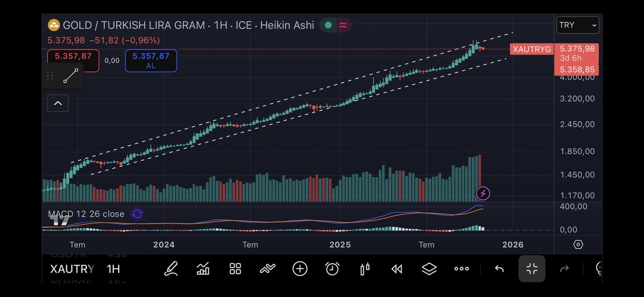Click the XAUTRYG price label tag

coord(531,49)
